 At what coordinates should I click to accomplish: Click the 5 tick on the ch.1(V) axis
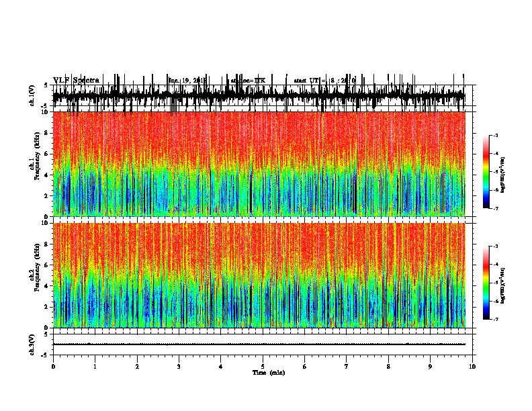coord(47,85)
